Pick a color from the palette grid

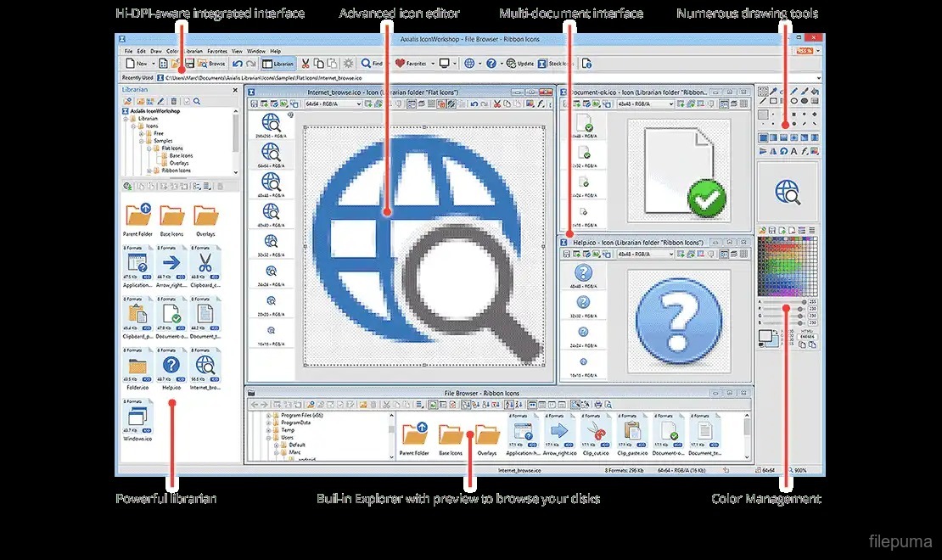pos(788,265)
